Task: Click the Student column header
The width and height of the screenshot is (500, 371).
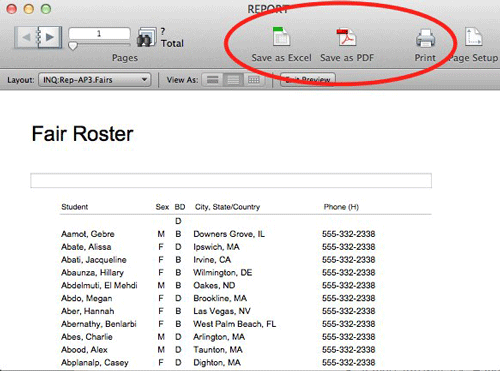Action: 75,207
